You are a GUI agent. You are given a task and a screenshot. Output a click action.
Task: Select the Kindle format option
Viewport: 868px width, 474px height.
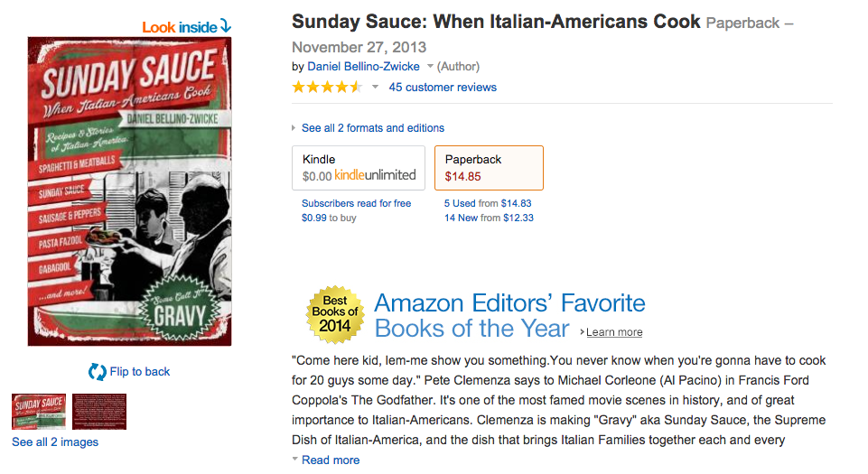[358, 168]
